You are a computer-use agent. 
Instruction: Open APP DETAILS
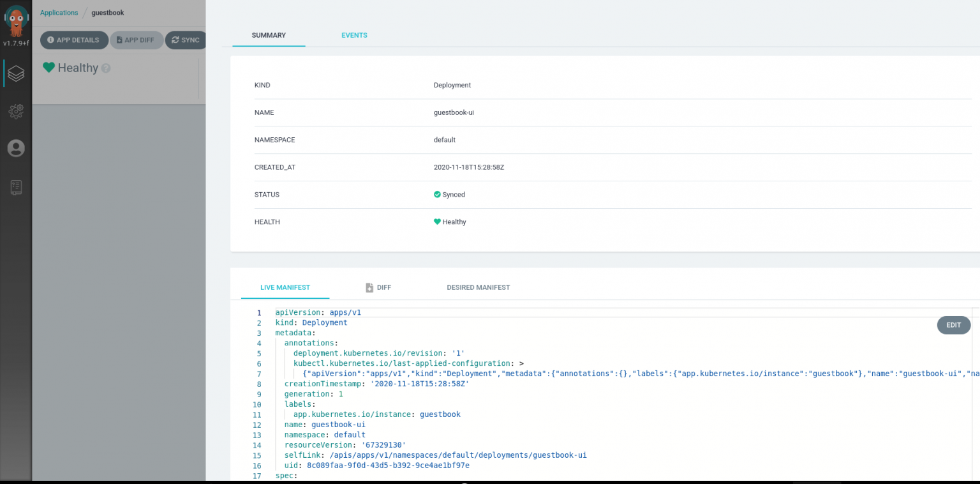pyautogui.click(x=74, y=40)
